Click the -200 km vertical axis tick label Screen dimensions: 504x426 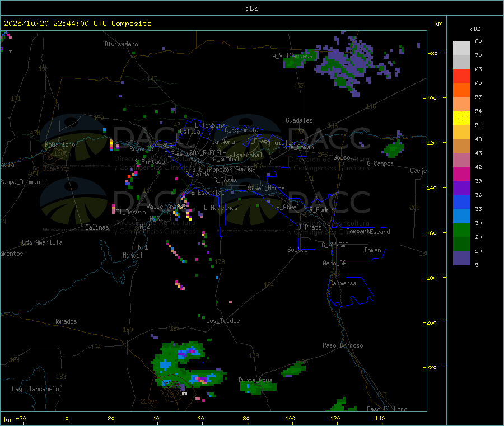[430, 322]
